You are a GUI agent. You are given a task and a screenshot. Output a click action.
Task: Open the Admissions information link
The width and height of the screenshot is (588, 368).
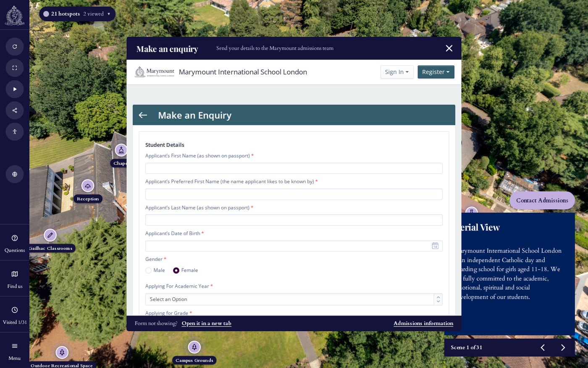tap(423, 323)
